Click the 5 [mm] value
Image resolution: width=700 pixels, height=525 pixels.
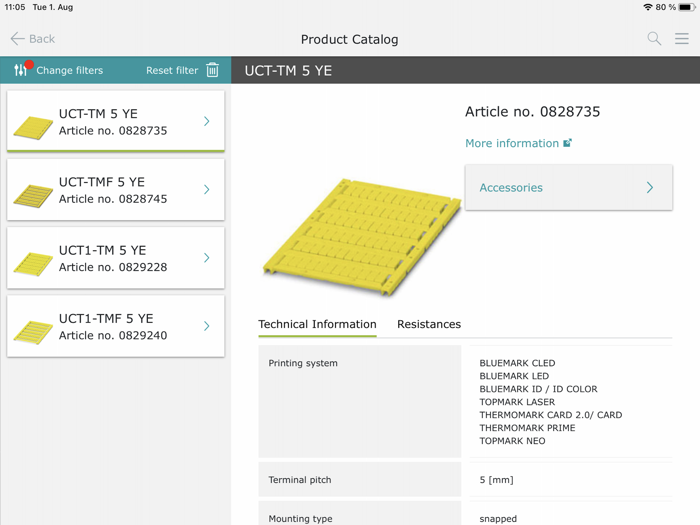tap(496, 479)
